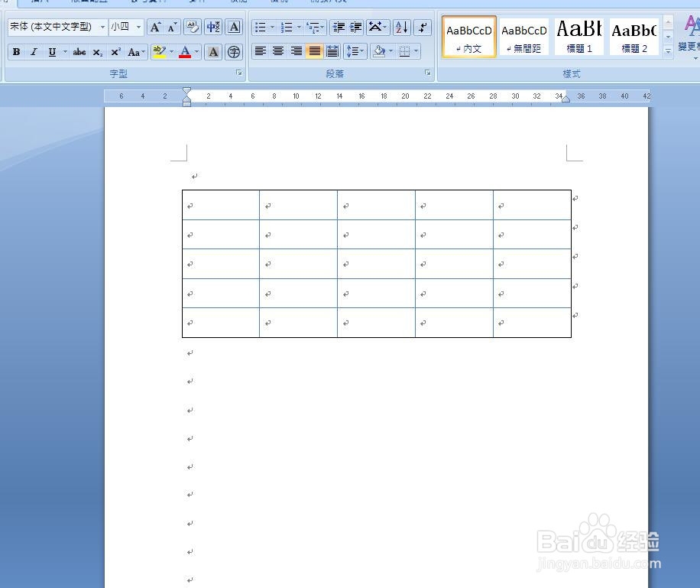
Task: Open line spacing options
Action: click(x=355, y=51)
